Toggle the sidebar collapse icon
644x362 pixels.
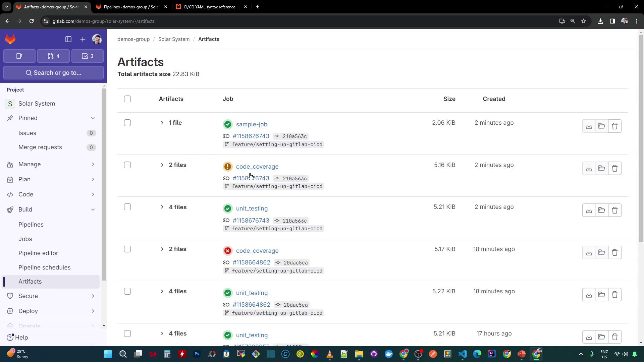[68, 39]
